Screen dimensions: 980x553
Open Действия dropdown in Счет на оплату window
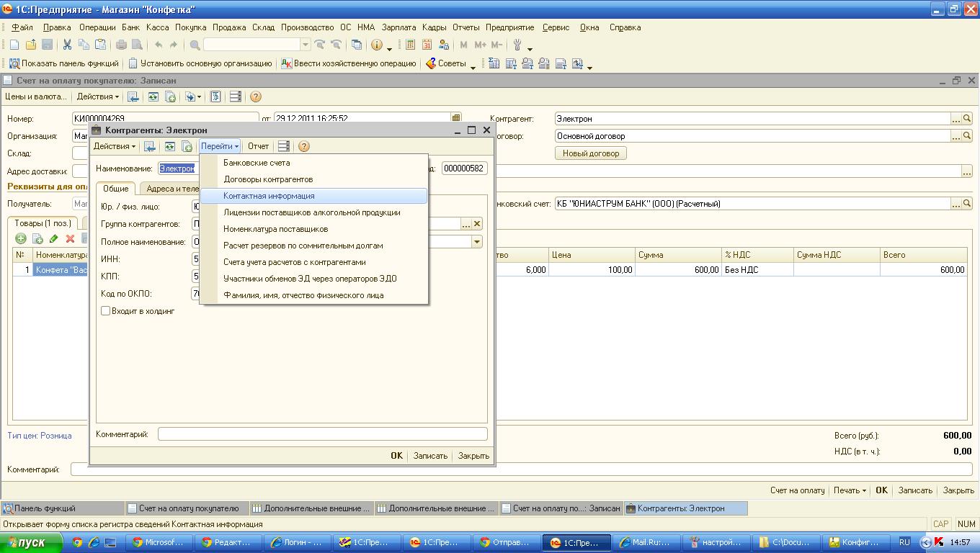(98, 96)
